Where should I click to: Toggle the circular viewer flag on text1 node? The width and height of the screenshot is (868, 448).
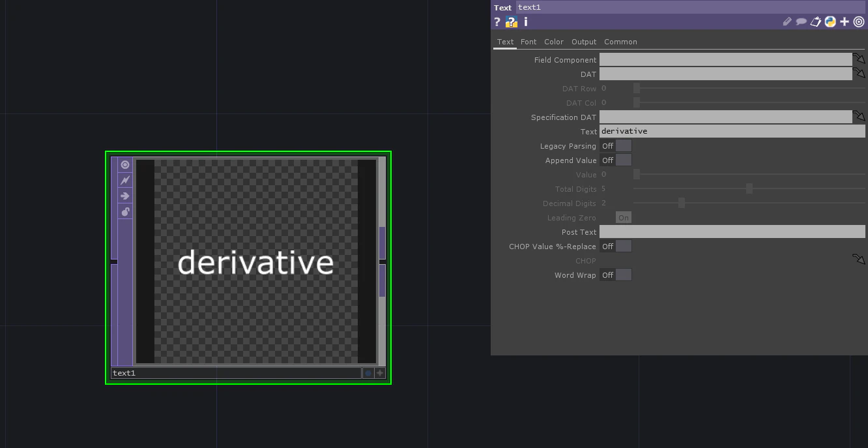pyautogui.click(x=125, y=165)
